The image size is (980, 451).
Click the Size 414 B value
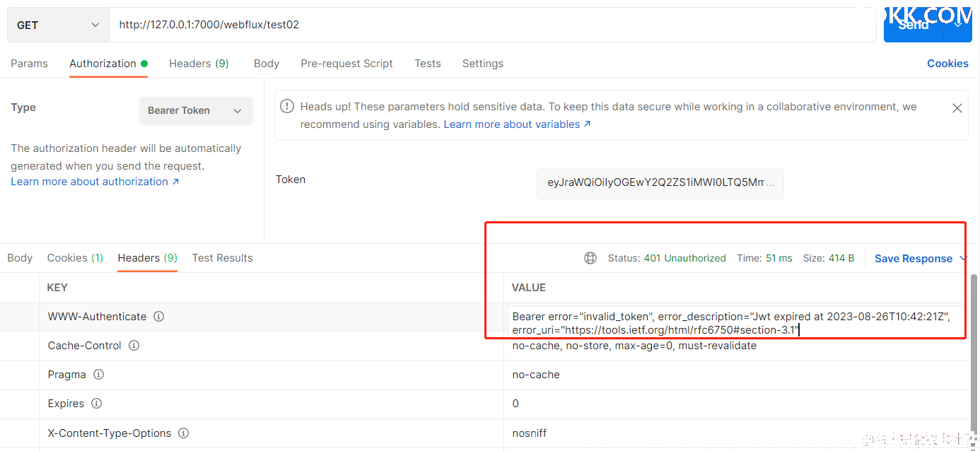tap(841, 258)
